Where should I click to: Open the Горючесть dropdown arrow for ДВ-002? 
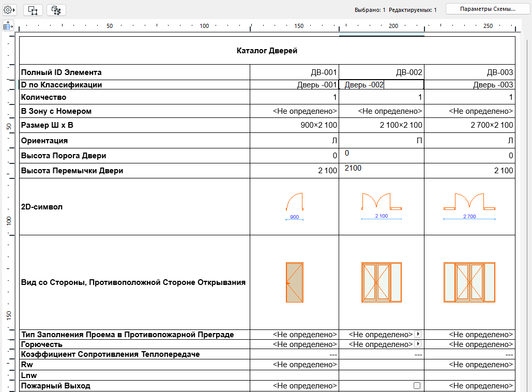click(418, 344)
